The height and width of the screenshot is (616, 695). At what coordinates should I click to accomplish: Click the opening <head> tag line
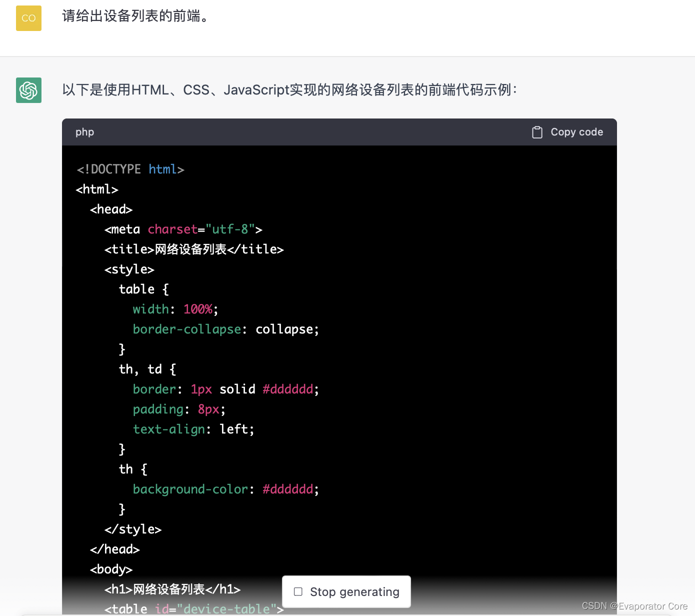(x=111, y=209)
